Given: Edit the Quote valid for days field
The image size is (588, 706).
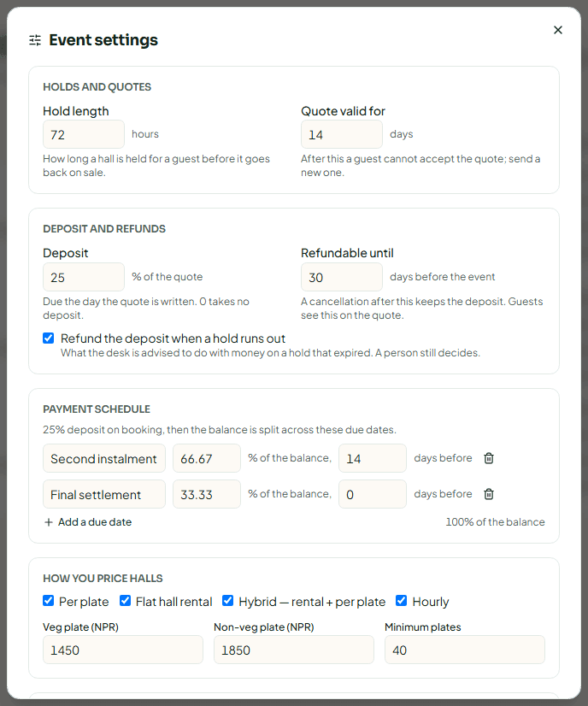Looking at the screenshot, I should click(342, 134).
